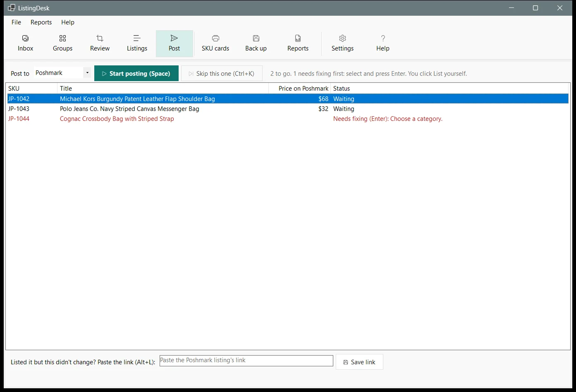Click Start posting button
This screenshot has height=392, width=576.
[x=136, y=73]
